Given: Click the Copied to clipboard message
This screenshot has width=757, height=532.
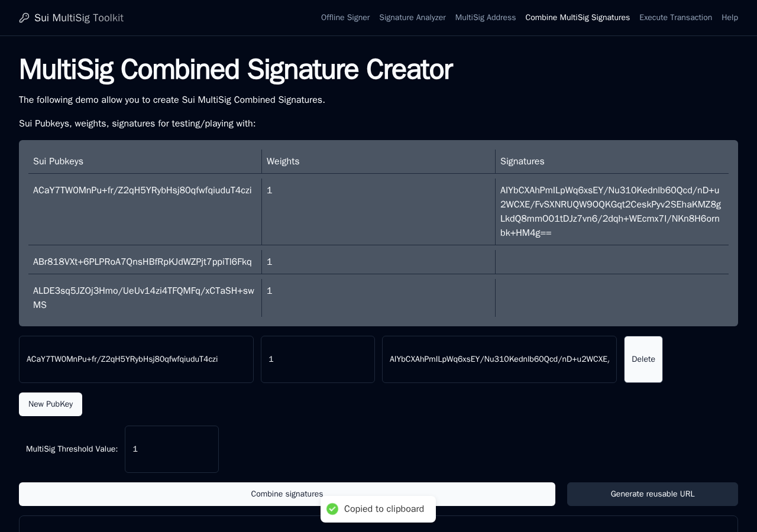Looking at the screenshot, I should pos(384,509).
